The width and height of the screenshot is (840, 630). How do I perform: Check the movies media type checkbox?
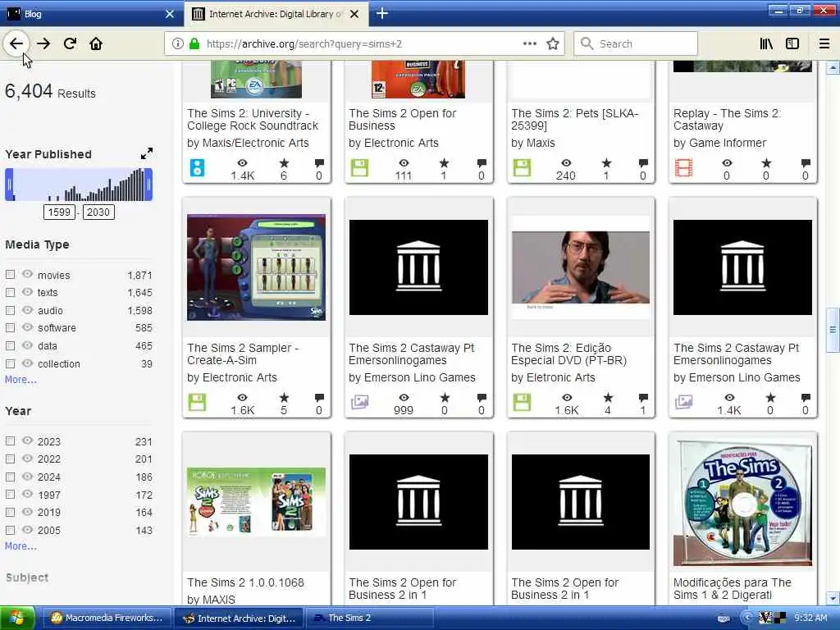(x=10, y=275)
